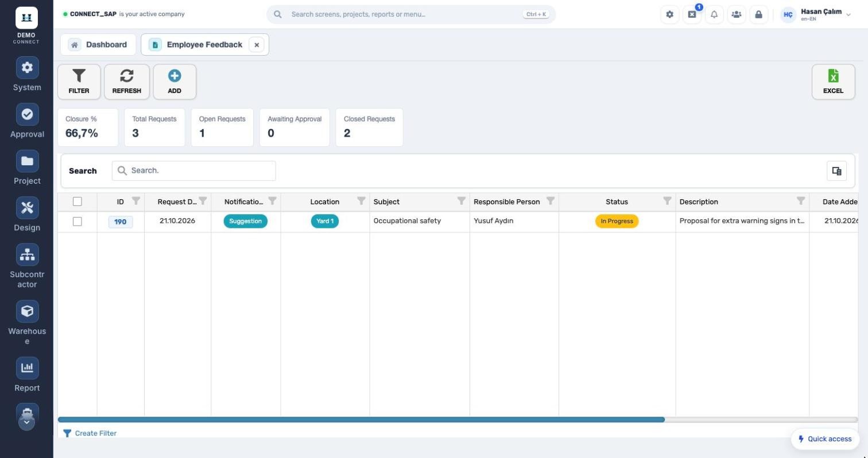Focus the global search box

point(411,14)
